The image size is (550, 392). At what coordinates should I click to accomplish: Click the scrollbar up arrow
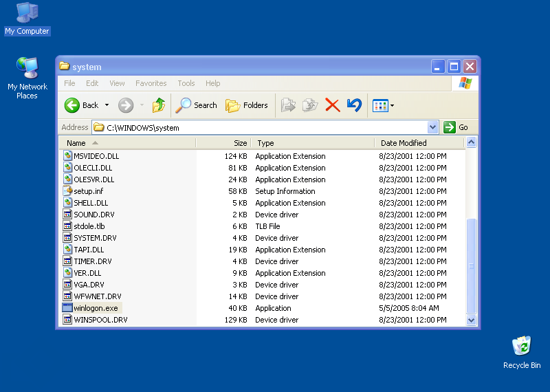pyautogui.click(x=471, y=142)
